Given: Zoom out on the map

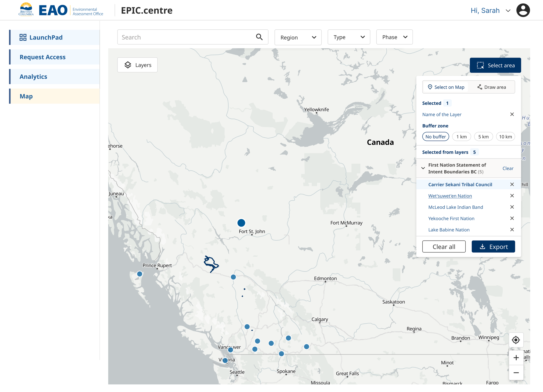Looking at the screenshot, I should tap(516, 373).
